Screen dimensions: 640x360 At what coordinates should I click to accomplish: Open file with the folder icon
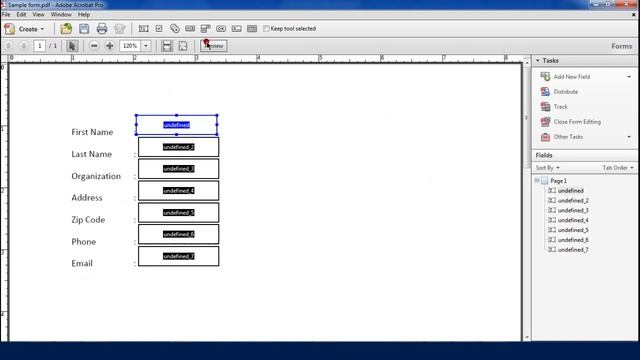[66, 29]
